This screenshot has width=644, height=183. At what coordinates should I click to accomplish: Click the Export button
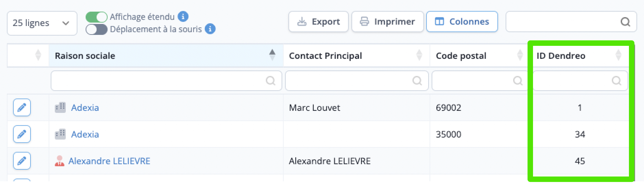(318, 22)
